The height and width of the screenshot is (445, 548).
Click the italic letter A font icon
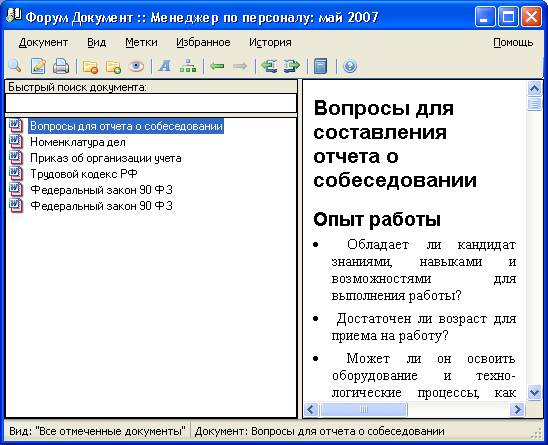(165, 66)
